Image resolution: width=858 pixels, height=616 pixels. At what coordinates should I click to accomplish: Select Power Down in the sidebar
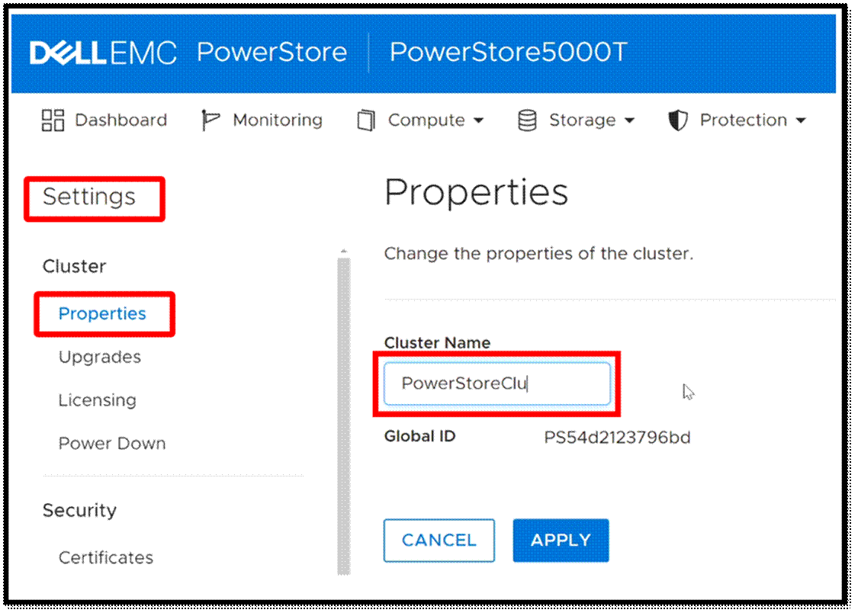pos(112,444)
